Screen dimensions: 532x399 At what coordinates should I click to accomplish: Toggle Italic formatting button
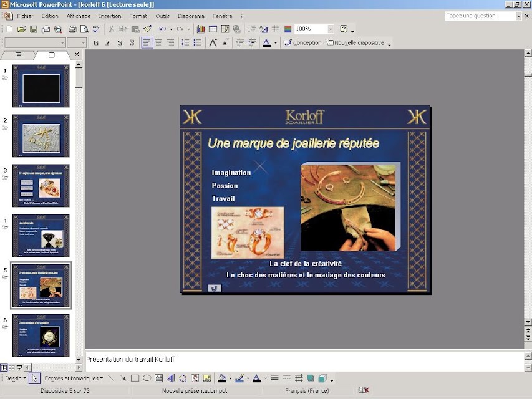tap(108, 43)
